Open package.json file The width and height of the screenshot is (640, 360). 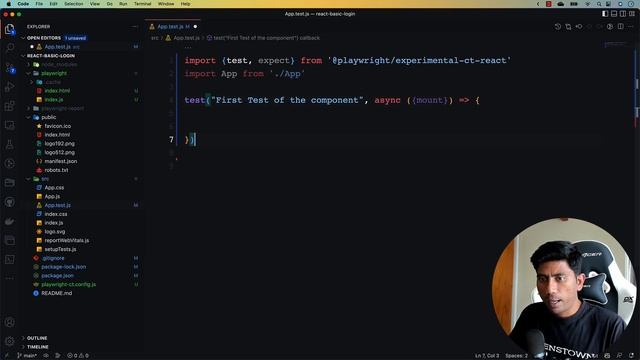(57, 276)
